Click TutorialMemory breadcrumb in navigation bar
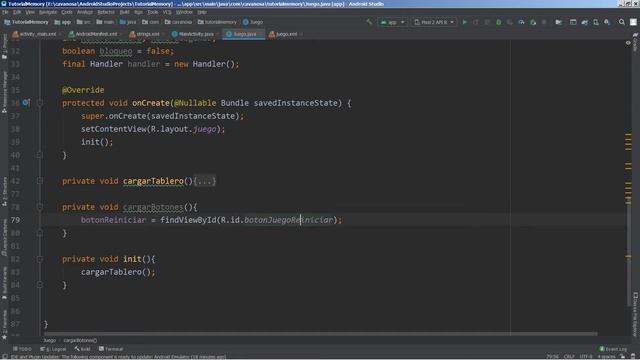This screenshot has width=640, height=360. [26, 22]
